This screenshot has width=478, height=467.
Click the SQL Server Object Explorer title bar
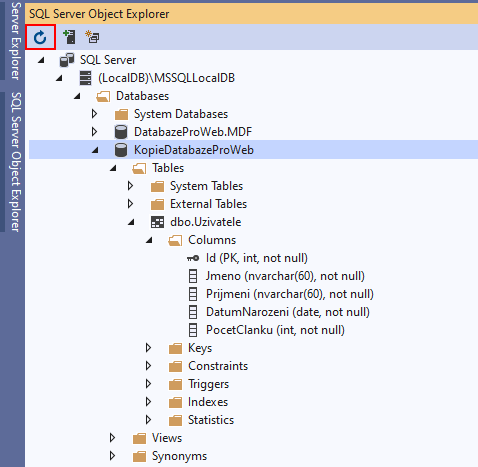click(x=251, y=14)
